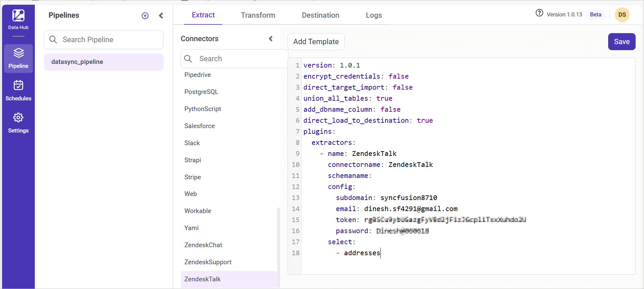The width and height of the screenshot is (644, 289).
Task: Select the Yaml connector
Action: [x=191, y=228]
